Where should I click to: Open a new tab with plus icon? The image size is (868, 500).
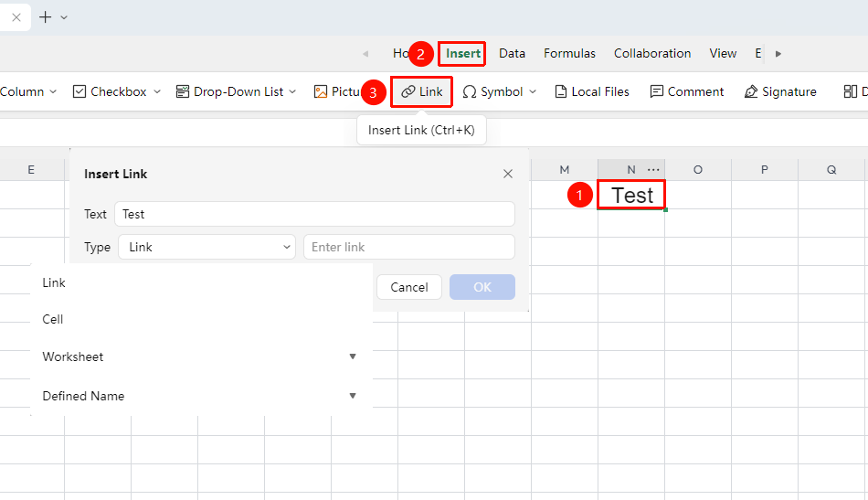pyautogui.click(x=46, y=17)
